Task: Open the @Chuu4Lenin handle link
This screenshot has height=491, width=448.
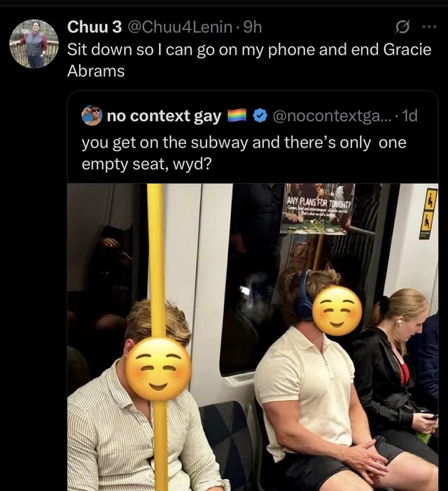Action: pos(180,27)
